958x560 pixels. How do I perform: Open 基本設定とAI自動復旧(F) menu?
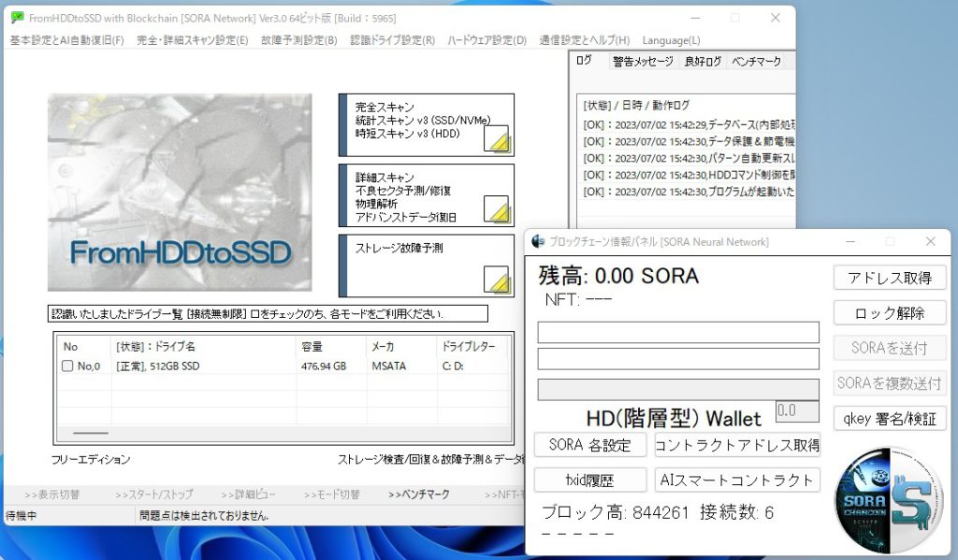pos(66,40)
